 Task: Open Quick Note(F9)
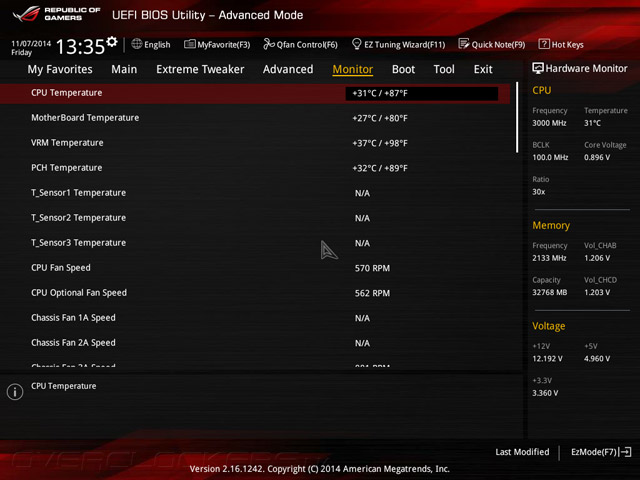pyautogui.click(x=498, y=44)
